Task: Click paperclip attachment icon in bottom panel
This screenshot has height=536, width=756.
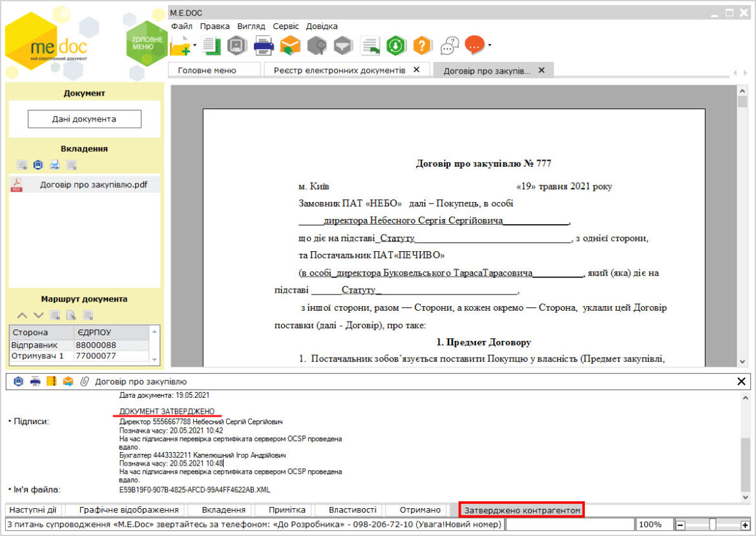Action: 85,382
